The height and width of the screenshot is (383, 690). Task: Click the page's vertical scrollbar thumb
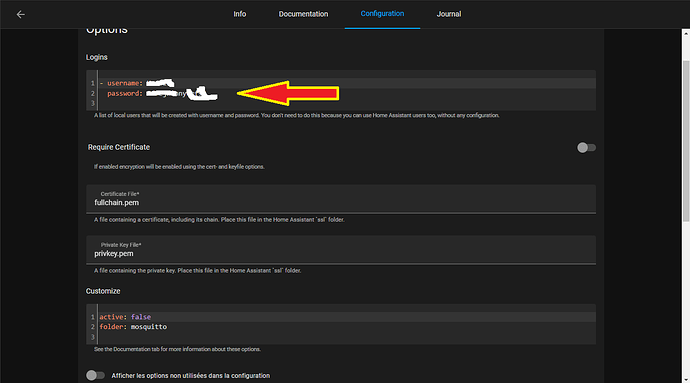[x=686, y=141]
